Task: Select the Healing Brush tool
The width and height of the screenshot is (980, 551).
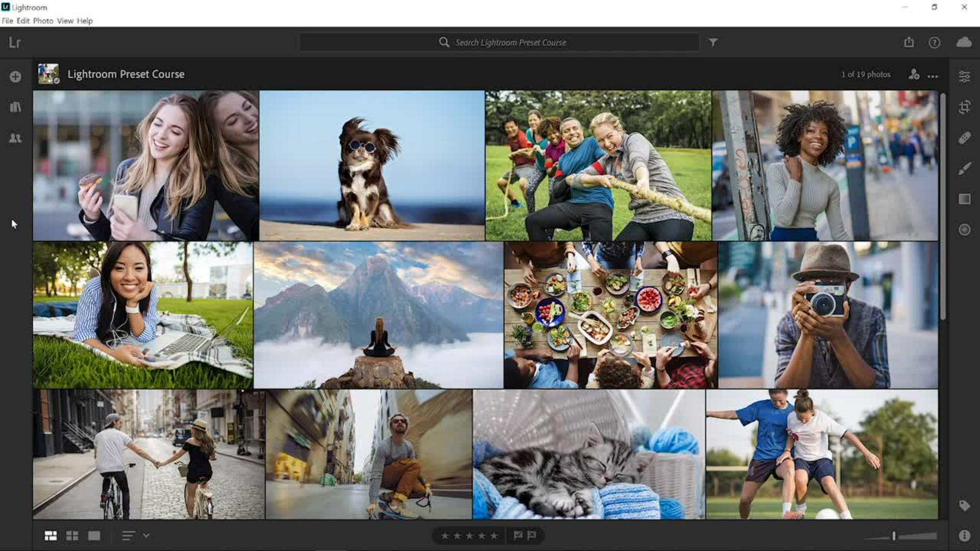Action: click(964, 138)
